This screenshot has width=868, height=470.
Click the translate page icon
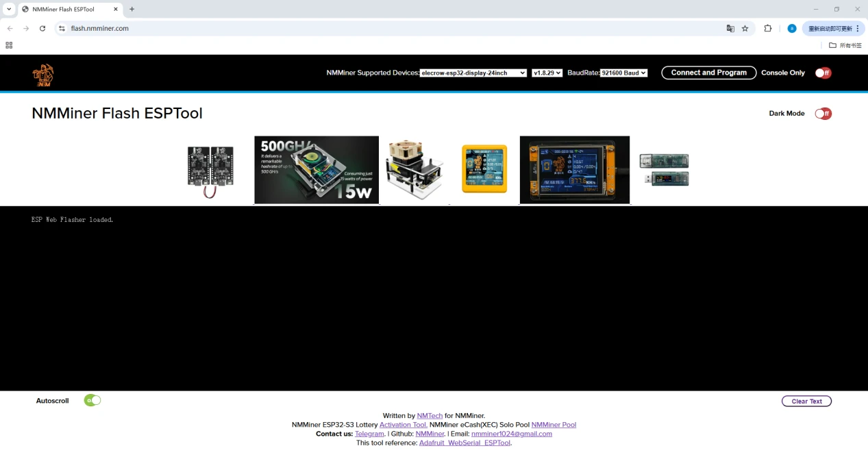point(730,29)
